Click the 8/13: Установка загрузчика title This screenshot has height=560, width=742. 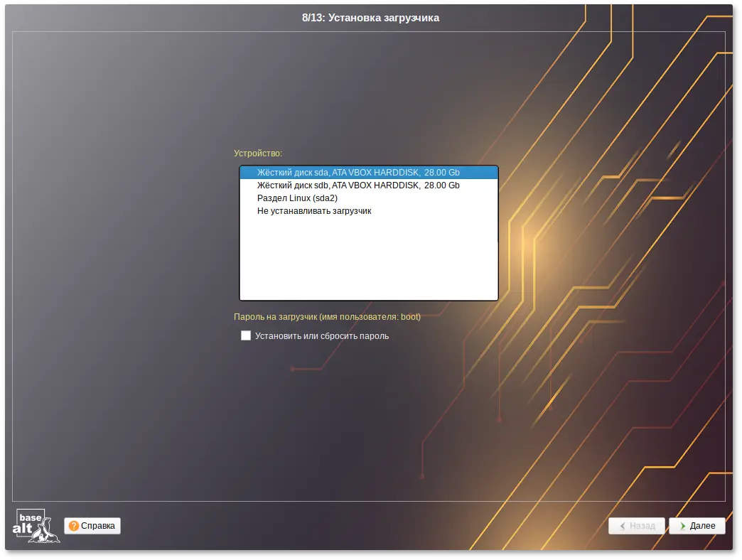click(370, 18)
